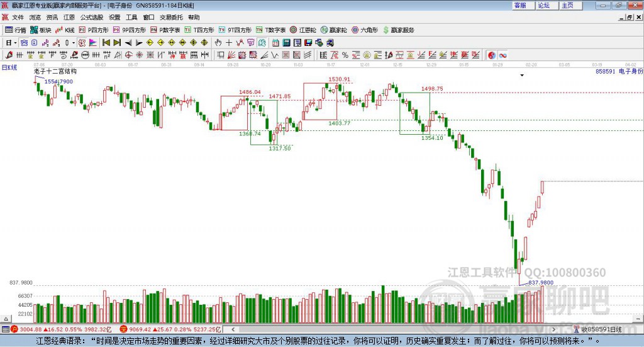
Task: Click the flag icon in second toolbar
Action: 93,43
